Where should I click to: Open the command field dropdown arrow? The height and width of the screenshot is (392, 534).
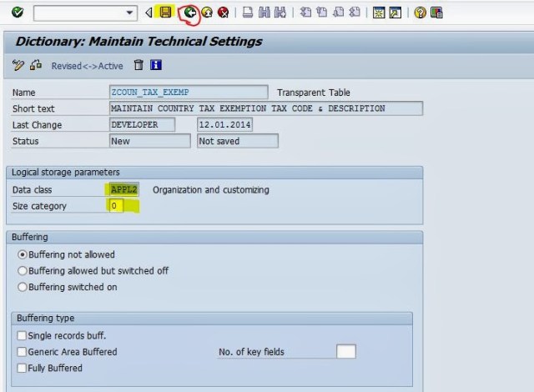(x=129, y=13)
